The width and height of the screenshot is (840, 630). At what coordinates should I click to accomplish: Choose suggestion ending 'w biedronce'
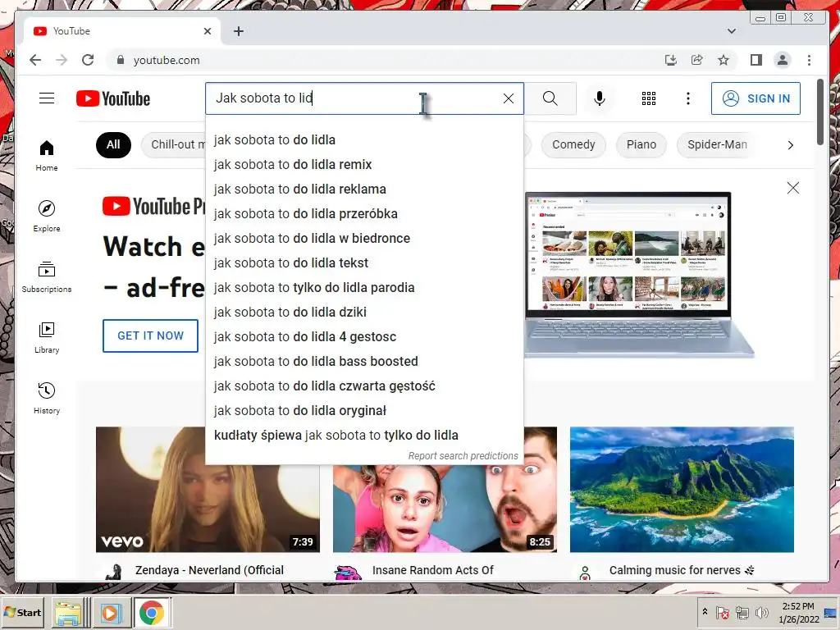[364, 239]
